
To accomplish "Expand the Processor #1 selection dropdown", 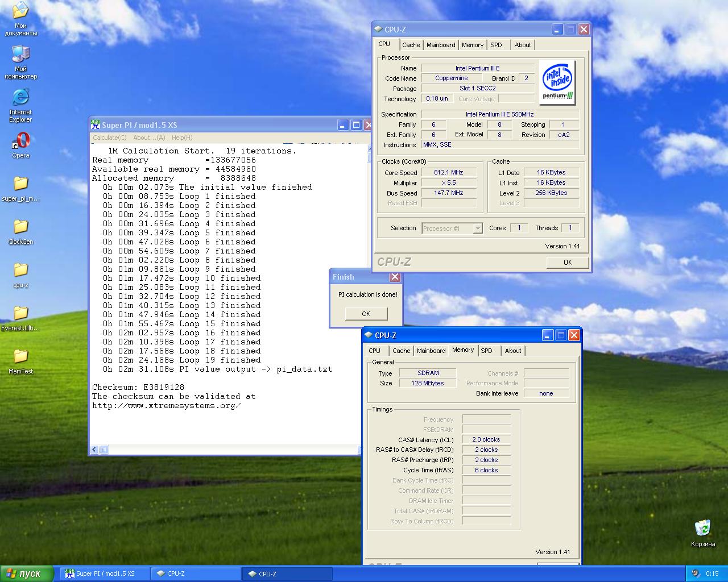I will [x=478, y=228].
